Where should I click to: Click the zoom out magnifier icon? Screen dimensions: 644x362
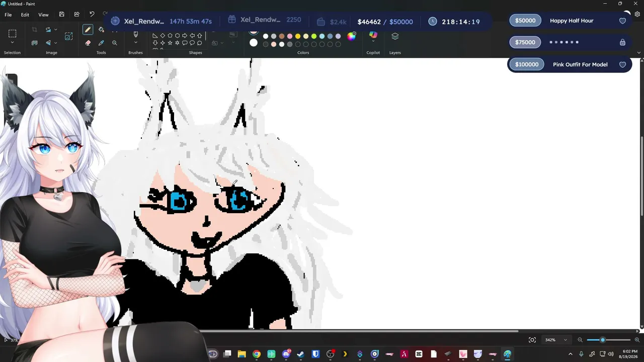[580, 340]
